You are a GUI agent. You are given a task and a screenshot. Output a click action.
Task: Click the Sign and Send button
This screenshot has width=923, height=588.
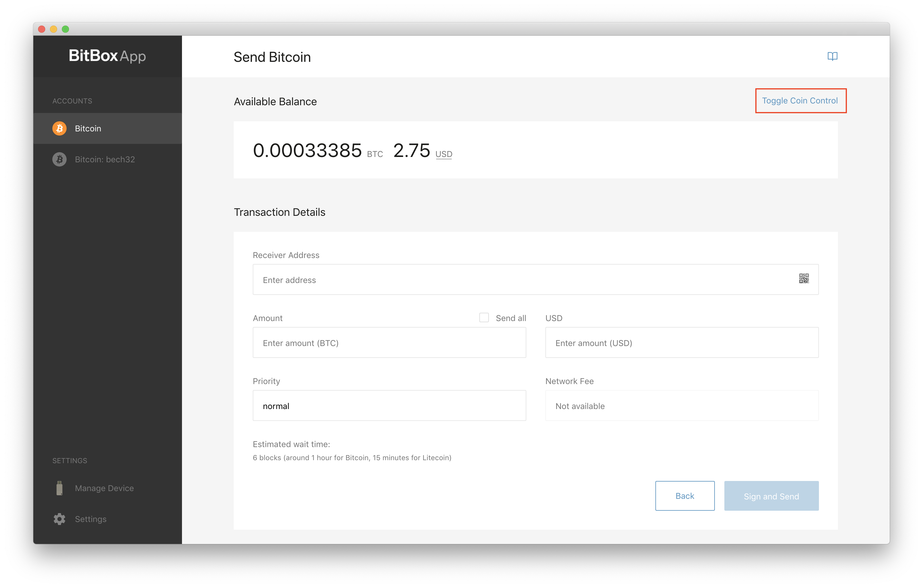pyautogui.click(x=771, y=496)
